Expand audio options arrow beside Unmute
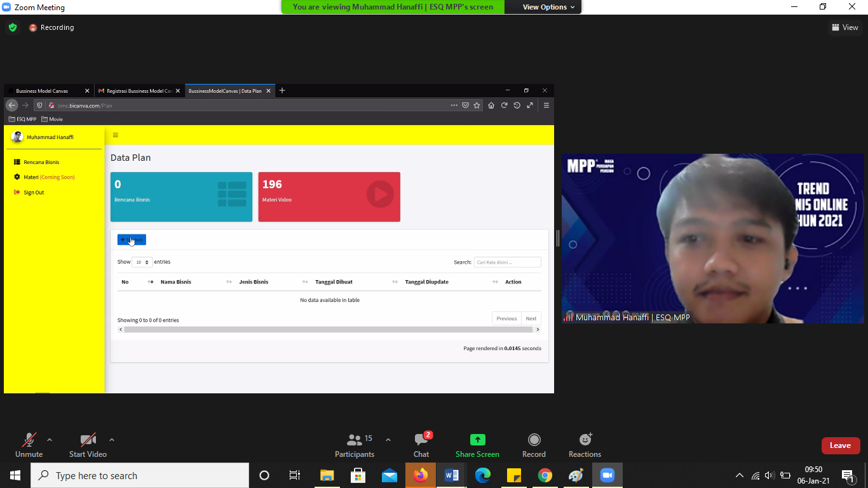Screen dimensions: 868x488 coord(50,440)
